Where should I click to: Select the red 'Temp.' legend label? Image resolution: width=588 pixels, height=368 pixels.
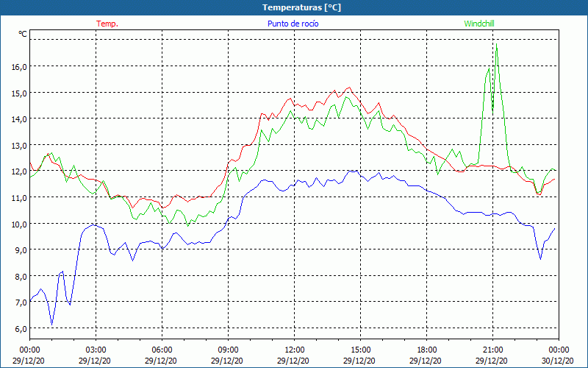pyautogui.click(x=107, y=24)
